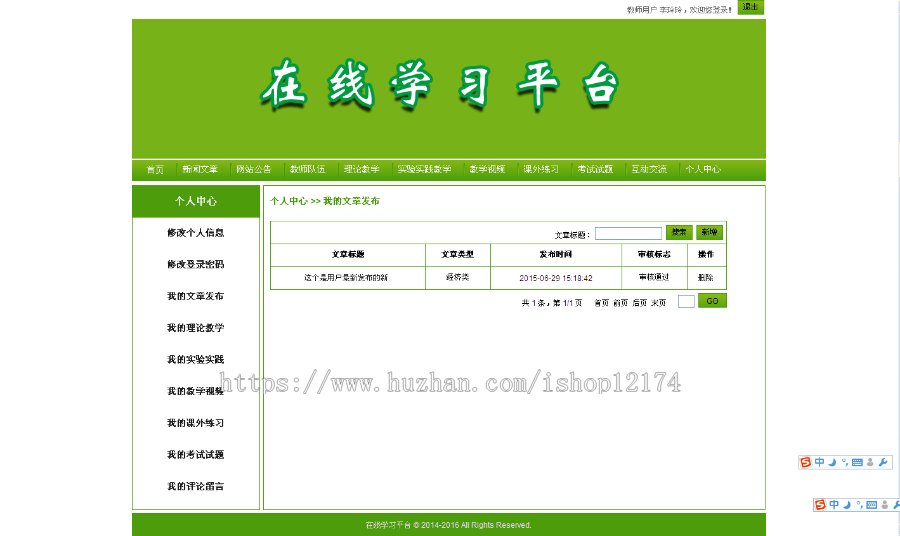
Task: Click the Sogou S logo on the upper IME bar
Action: click(806, 463)
